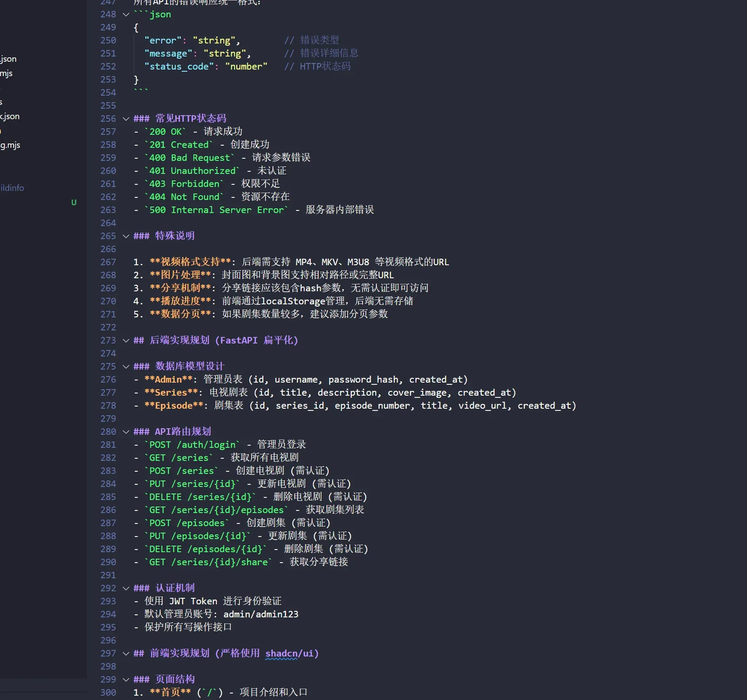Screen dimensions: 747x700
Task: Click the `POST /series` route entry
Action: coord(182,471)
